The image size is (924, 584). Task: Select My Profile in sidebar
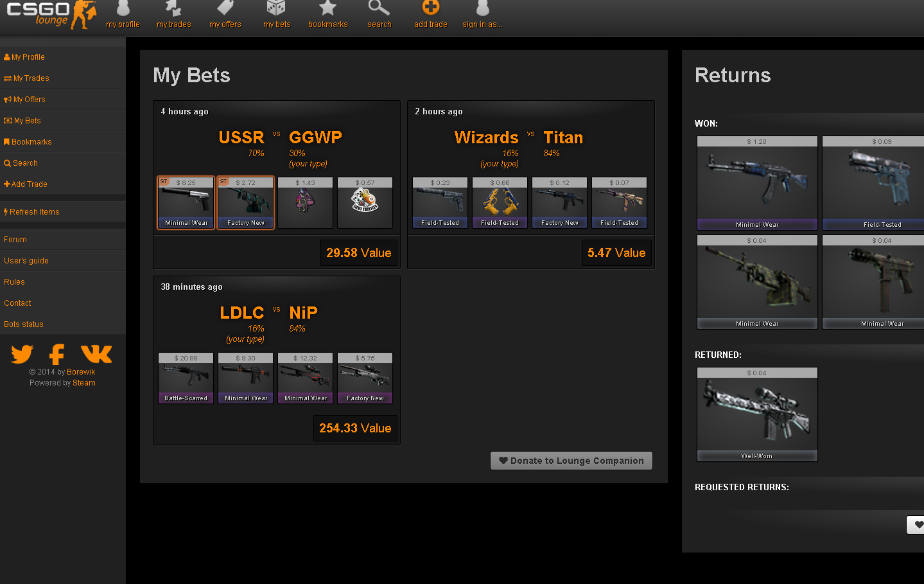[63, 57]
